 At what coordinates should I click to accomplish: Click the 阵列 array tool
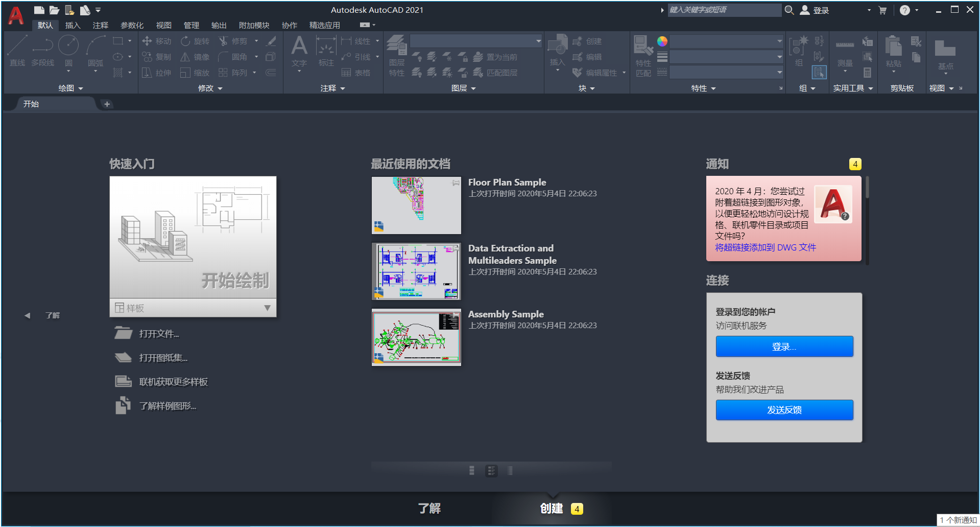point(233,73)
